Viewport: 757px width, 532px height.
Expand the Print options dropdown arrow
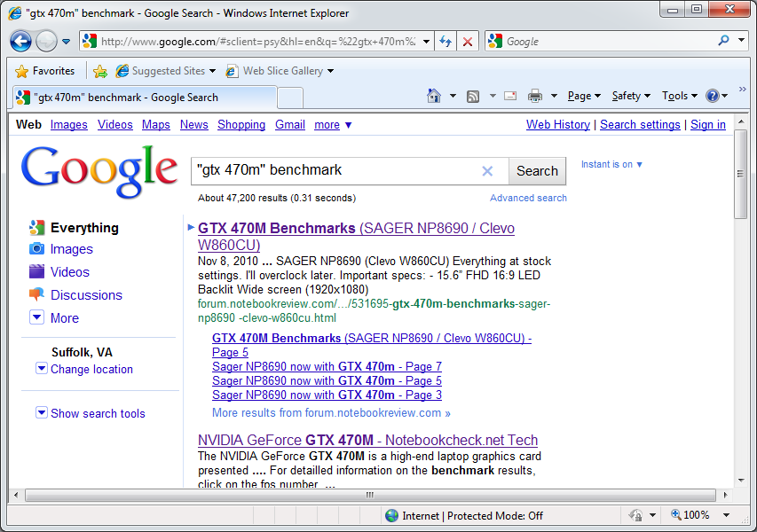click(555, 96)
